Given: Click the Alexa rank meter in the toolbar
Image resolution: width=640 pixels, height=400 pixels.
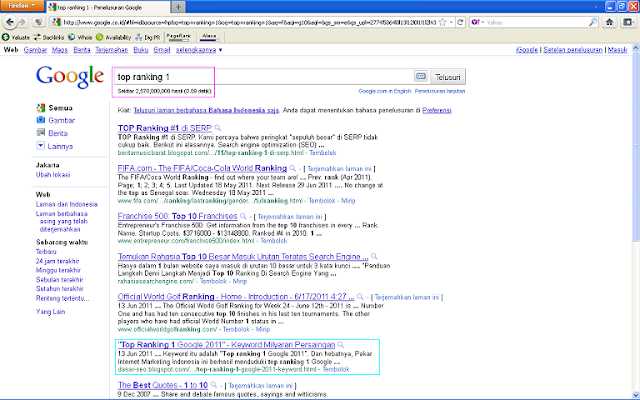Looking at the screenshot, I should click(209, 37).
